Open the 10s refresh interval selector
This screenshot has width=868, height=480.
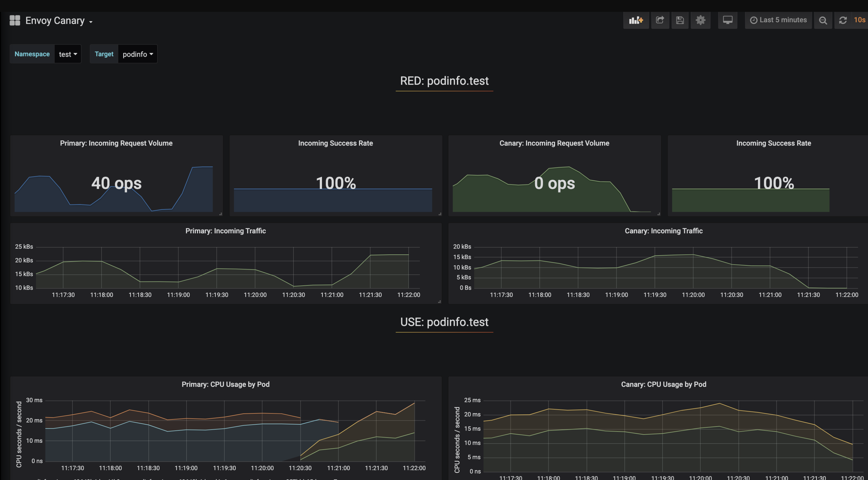[859, 20]
